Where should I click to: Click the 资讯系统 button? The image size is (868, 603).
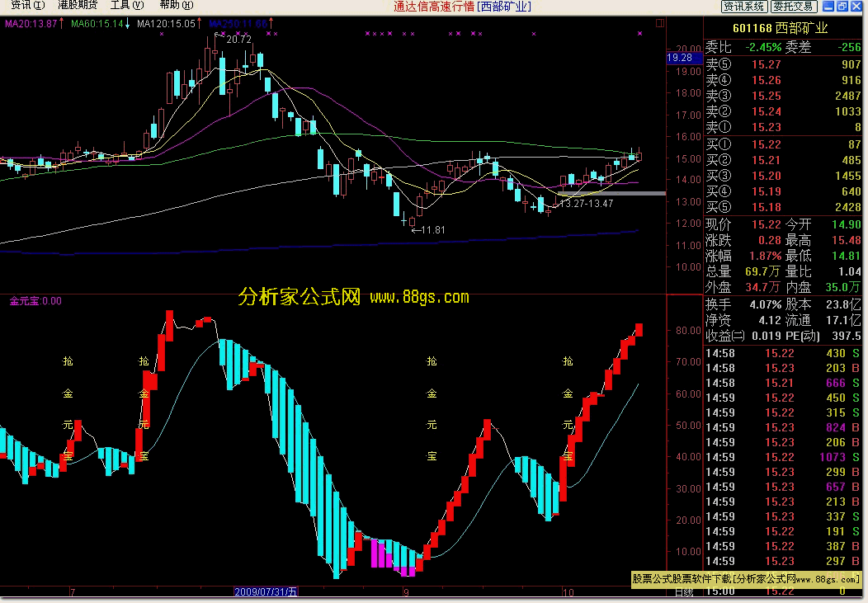[744, 6]
